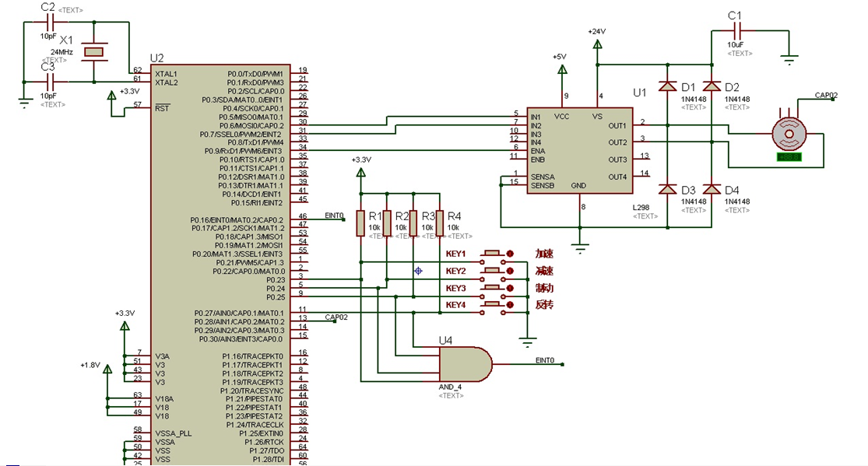Click the EINT0 label at pin 46
Image resolution: width=868 pixels, height=466 pixels.
(x=335, y=215)
